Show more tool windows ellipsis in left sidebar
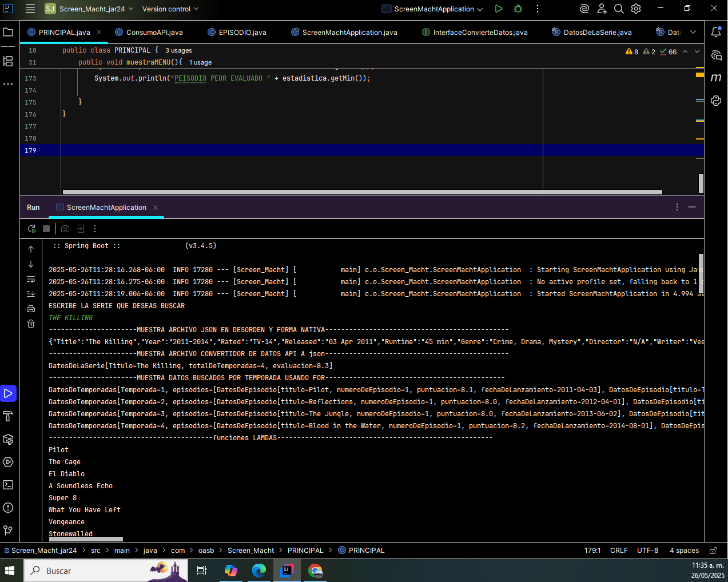728x582 pixels. pyautogui.click(x=8, y=84)
